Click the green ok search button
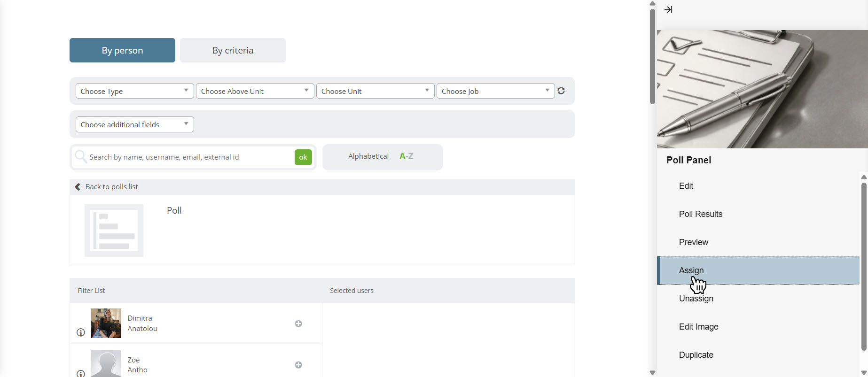 (303, 157)
